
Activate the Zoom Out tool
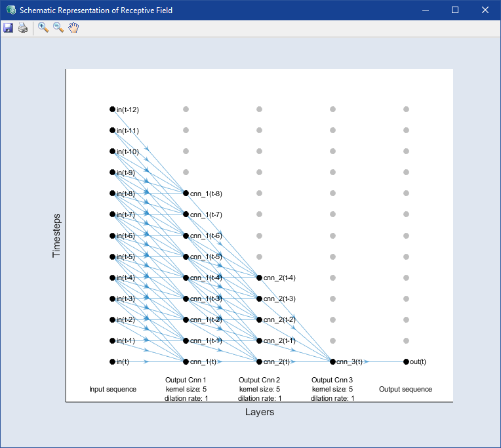point(58,28)
